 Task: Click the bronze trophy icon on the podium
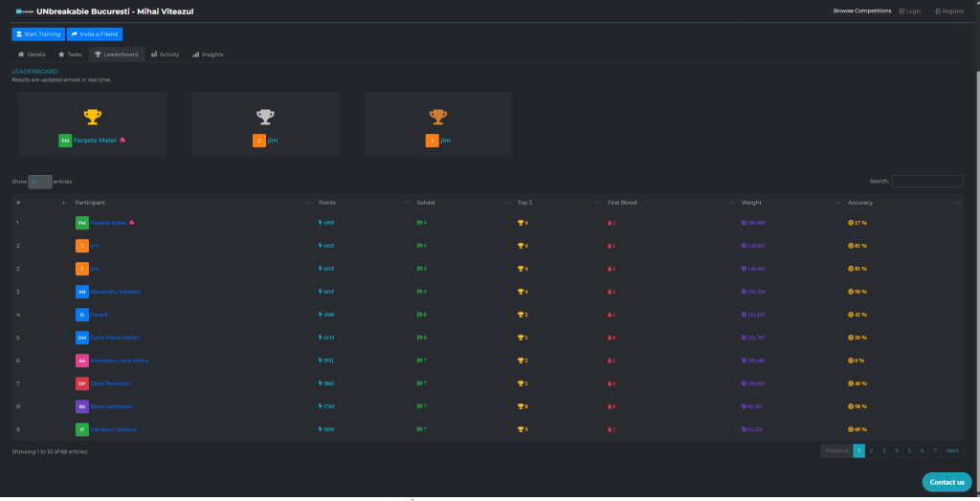coord(437,117)
